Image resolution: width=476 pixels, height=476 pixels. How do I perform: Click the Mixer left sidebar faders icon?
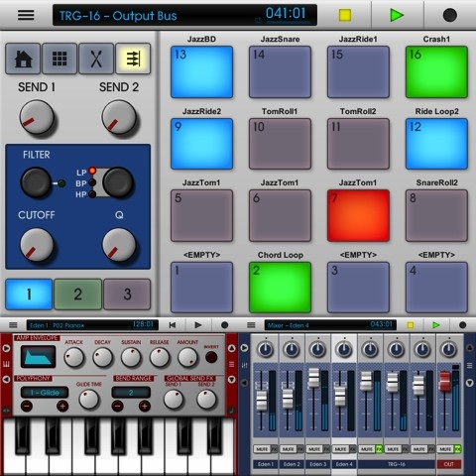coord(245,365)
